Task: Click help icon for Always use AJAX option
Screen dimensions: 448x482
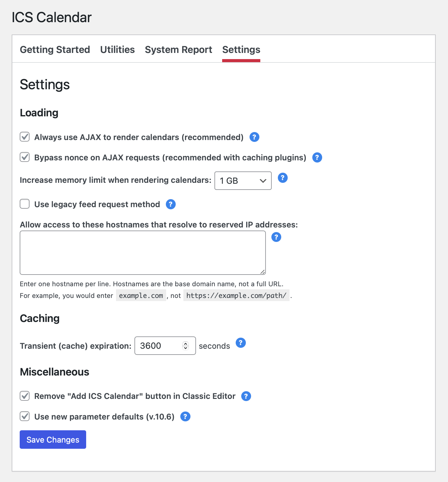Action: click(x=254, y=137)
